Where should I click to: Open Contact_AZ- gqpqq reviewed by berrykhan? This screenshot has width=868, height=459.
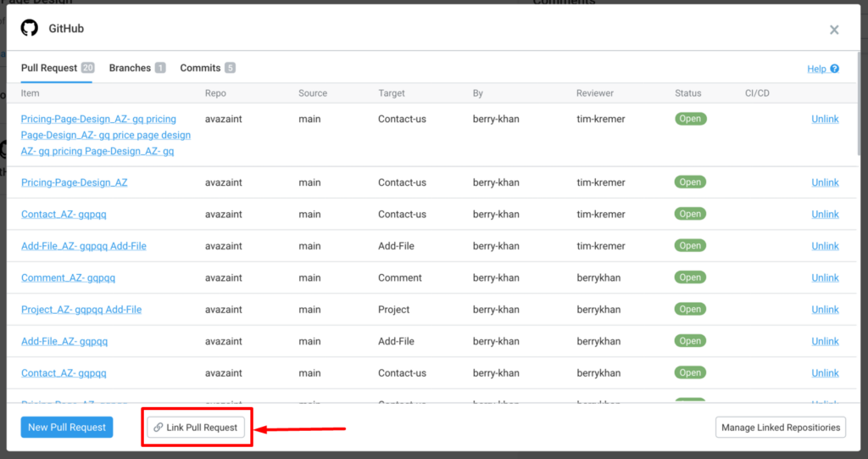(x=64, y=373)
